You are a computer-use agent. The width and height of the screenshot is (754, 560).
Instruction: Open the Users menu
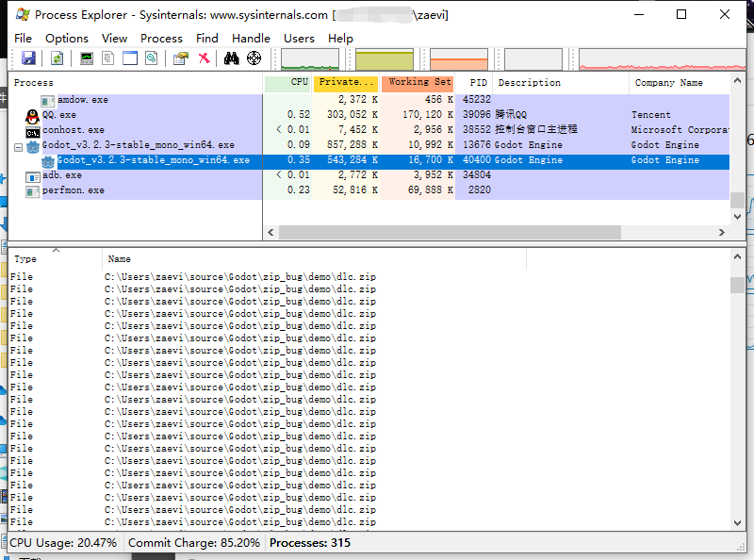(x=299, y=39)
